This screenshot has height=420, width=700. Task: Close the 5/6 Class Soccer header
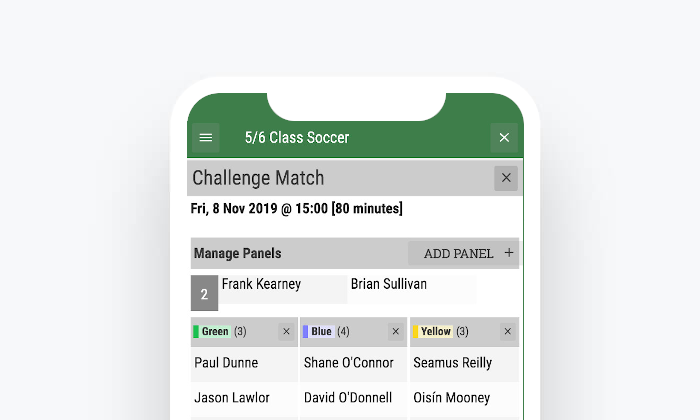pyautogui.click(x=504, y=137)
